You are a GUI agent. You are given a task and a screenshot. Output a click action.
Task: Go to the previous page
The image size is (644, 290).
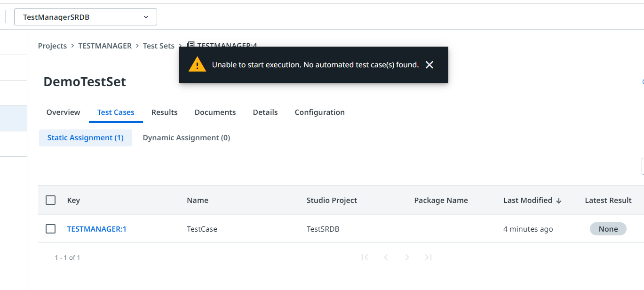386,258
